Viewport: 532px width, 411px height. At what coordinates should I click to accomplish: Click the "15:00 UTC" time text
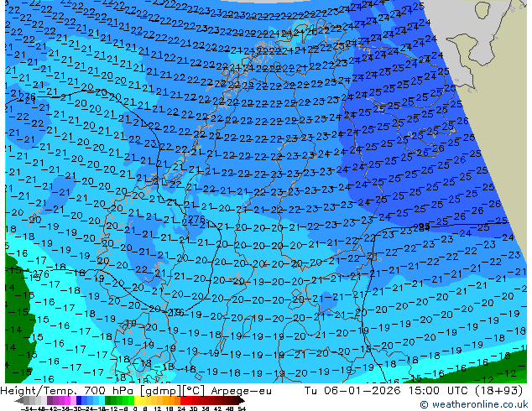click(439, 391)
